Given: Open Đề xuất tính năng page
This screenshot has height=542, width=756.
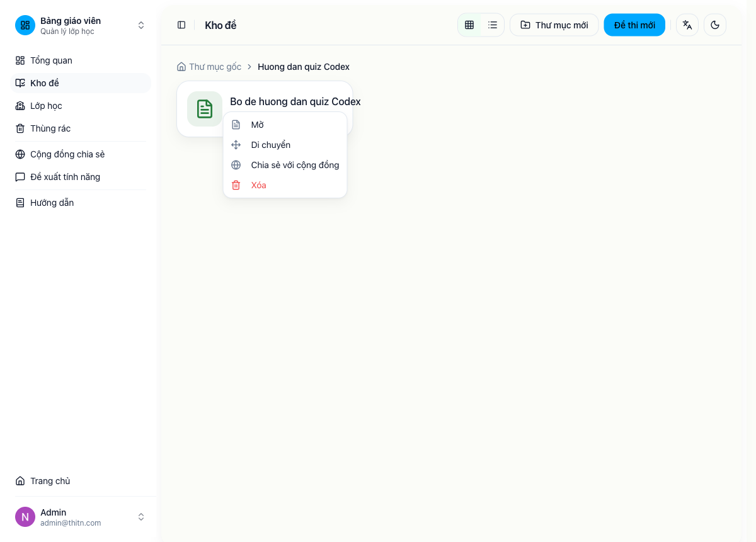Looking at the screenshot, I should pos(81,177).
